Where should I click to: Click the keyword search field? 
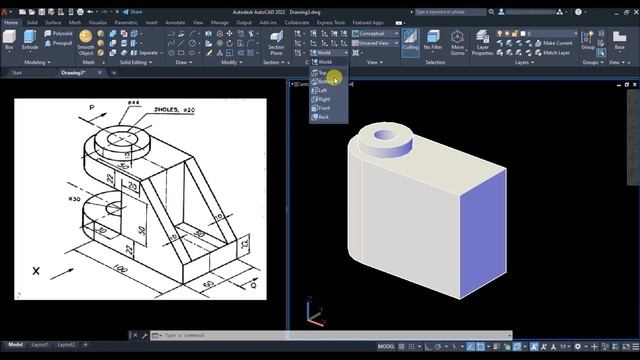point(450,12)
